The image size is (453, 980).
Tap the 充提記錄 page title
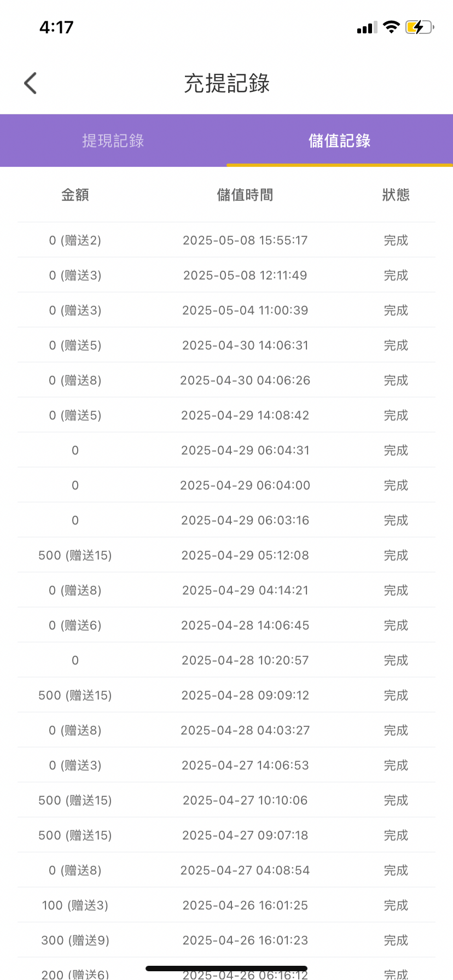point(226,83)
